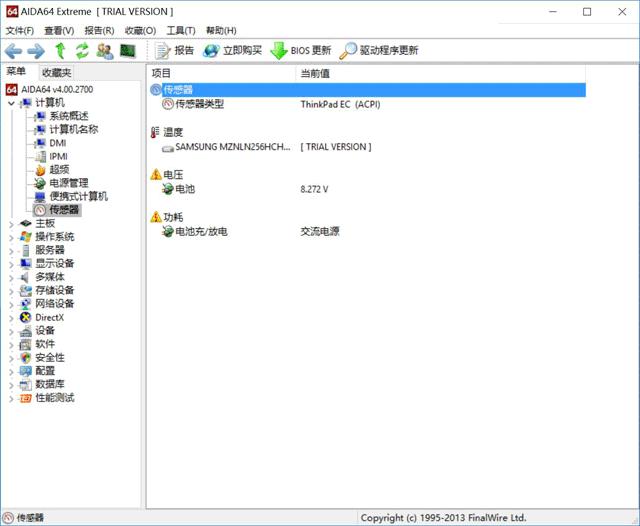Open the 报告 toolbar button
The width and height of the screenshot is (640, 526).
[174, 51]
